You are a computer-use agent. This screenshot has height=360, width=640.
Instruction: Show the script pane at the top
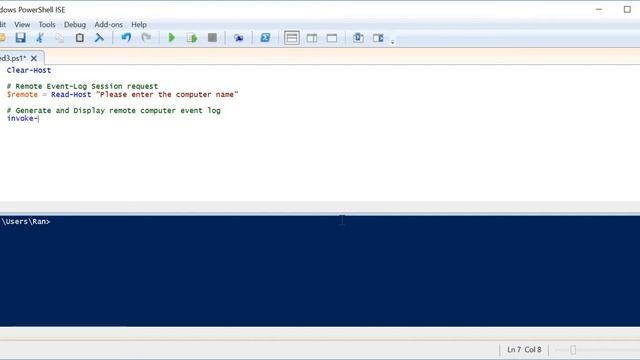(292, 38)
